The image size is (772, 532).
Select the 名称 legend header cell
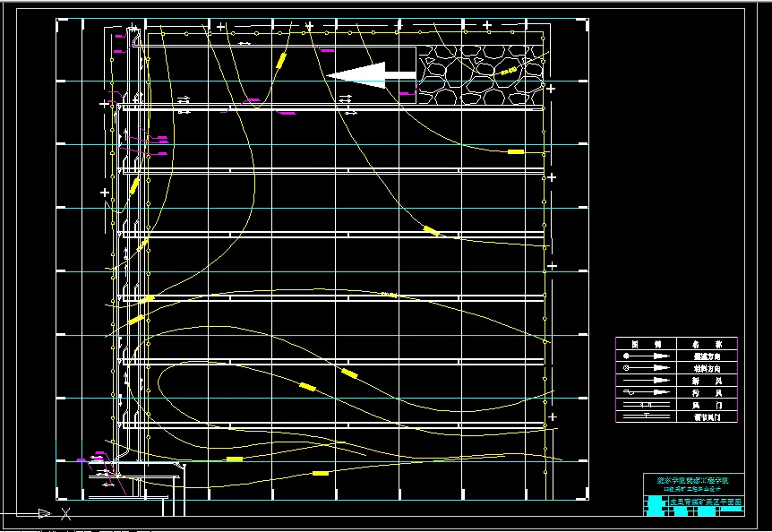point(707,344)
